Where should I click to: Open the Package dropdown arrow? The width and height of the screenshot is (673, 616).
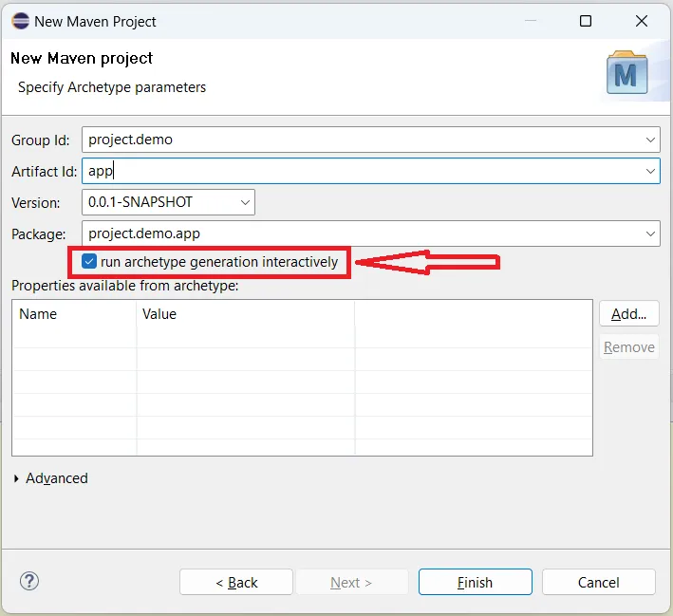[650, 233]
